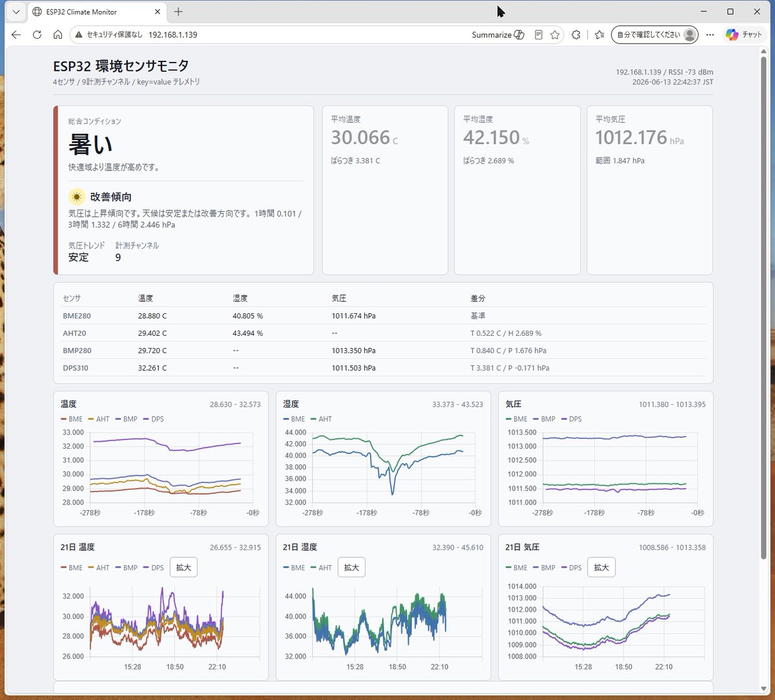The image size is (775, 700).
Task: Click the sun icon beside 改善傾向
Action: pos(77,197)
